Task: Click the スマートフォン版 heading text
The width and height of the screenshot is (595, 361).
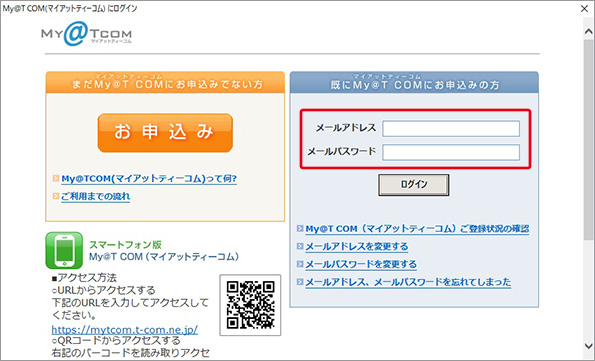Action: tap(125, 245)
